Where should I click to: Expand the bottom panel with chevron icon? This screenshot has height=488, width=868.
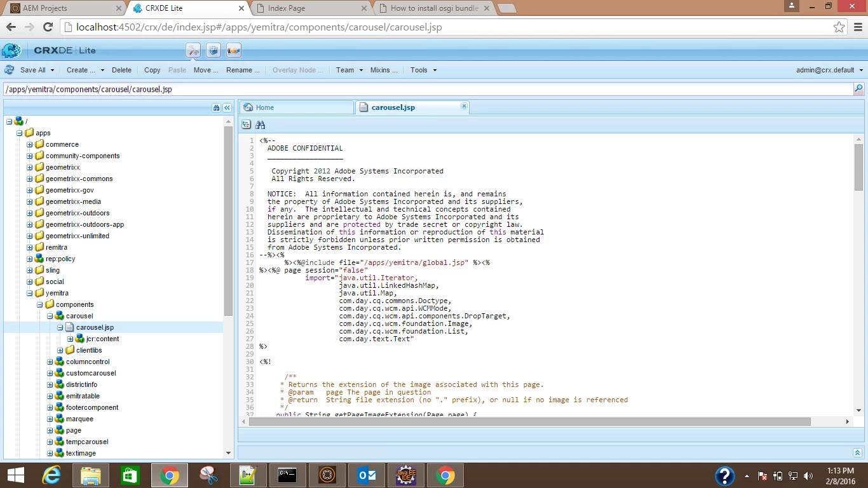click(857, 452)
